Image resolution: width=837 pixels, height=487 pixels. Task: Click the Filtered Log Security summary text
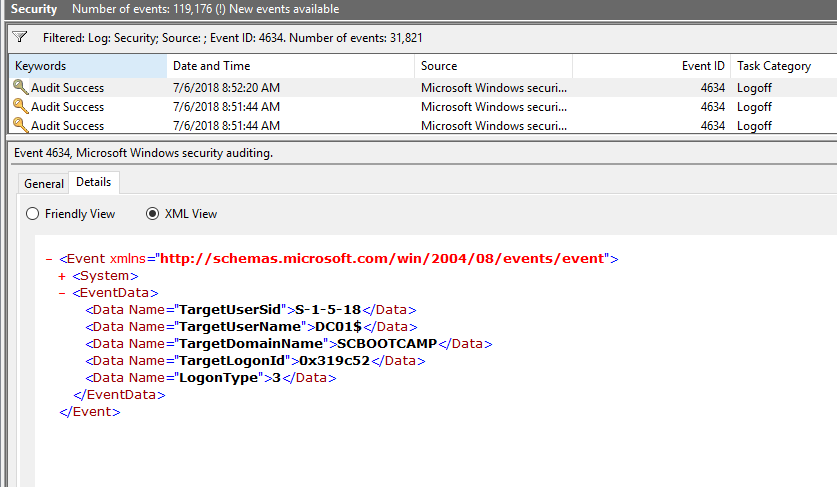click(x=233, y=38)
